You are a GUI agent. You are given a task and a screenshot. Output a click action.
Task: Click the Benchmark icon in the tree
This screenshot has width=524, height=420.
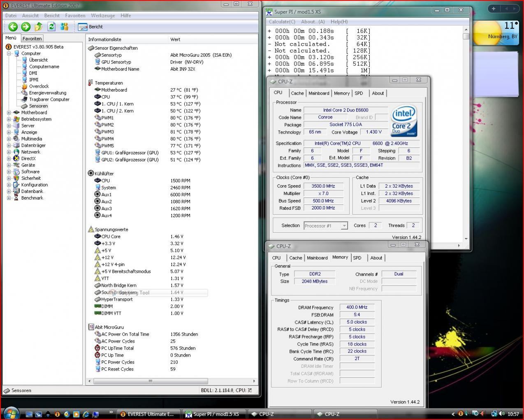coord(16,198)
